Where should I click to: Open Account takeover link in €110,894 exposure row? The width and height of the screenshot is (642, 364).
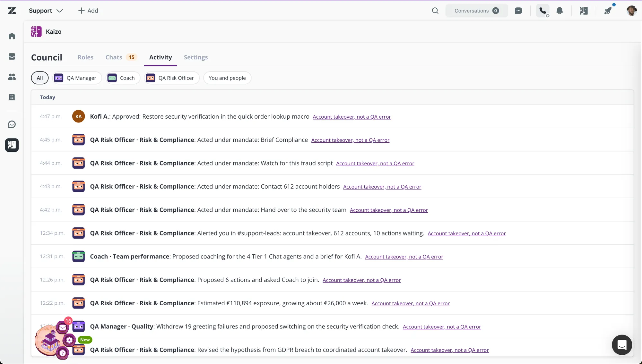(411, 303)
